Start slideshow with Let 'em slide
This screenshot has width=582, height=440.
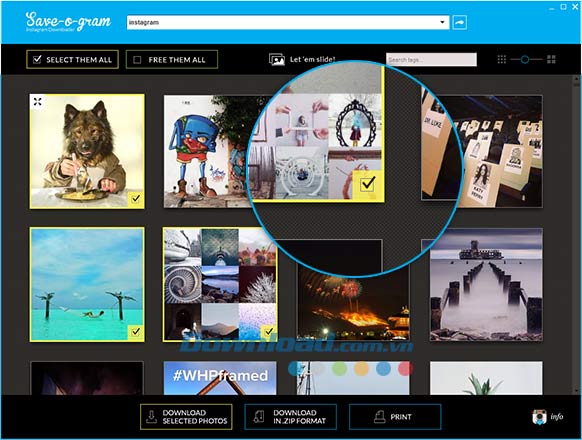pos(313,59)
